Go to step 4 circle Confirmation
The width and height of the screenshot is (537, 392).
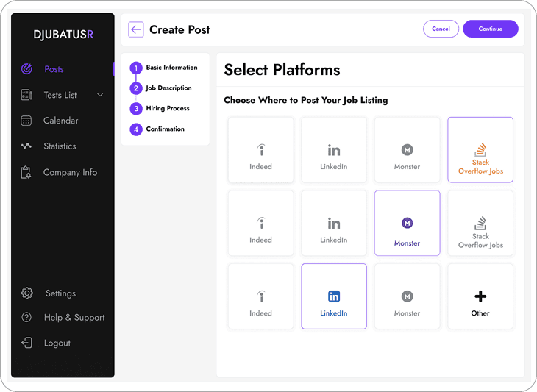(136, 129)
